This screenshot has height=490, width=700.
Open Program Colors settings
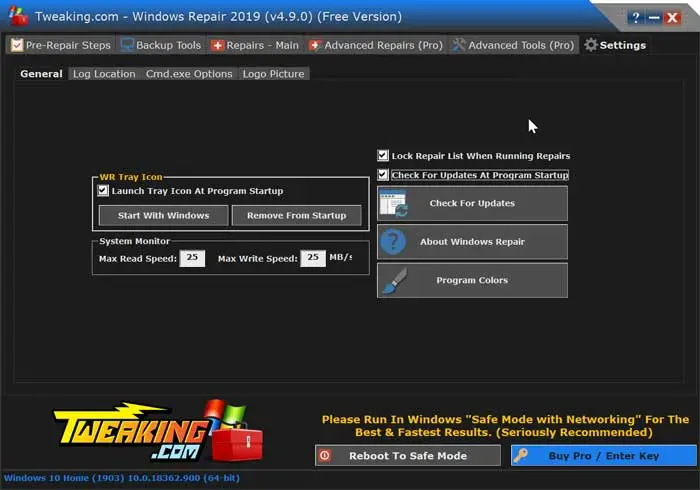pyautogui.click(x=472, y=280)
